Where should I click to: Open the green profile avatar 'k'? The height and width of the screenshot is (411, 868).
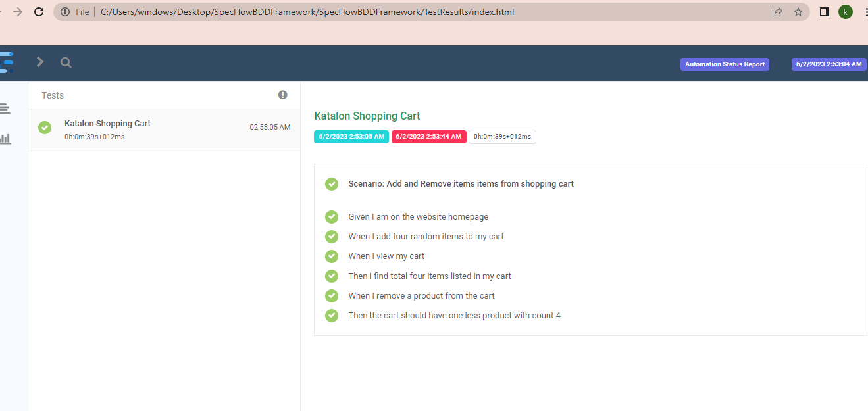tap(846, 12)
